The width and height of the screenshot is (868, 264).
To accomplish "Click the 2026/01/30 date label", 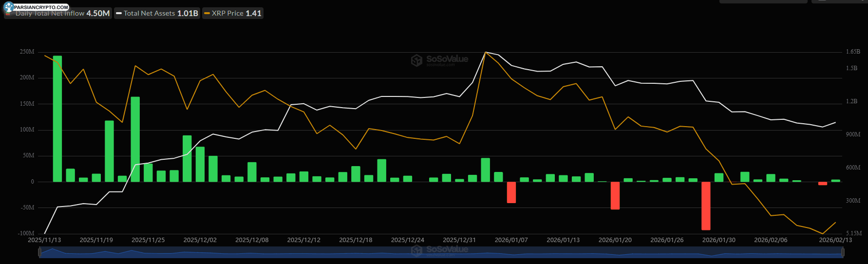I will click(718, 240).
